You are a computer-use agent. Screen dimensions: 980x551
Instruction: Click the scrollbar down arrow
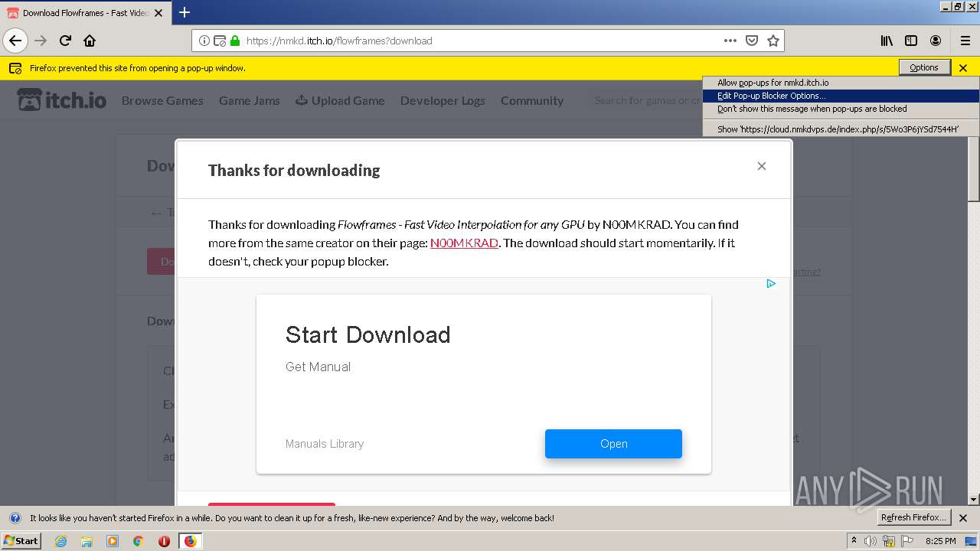(x=973, y=500)
